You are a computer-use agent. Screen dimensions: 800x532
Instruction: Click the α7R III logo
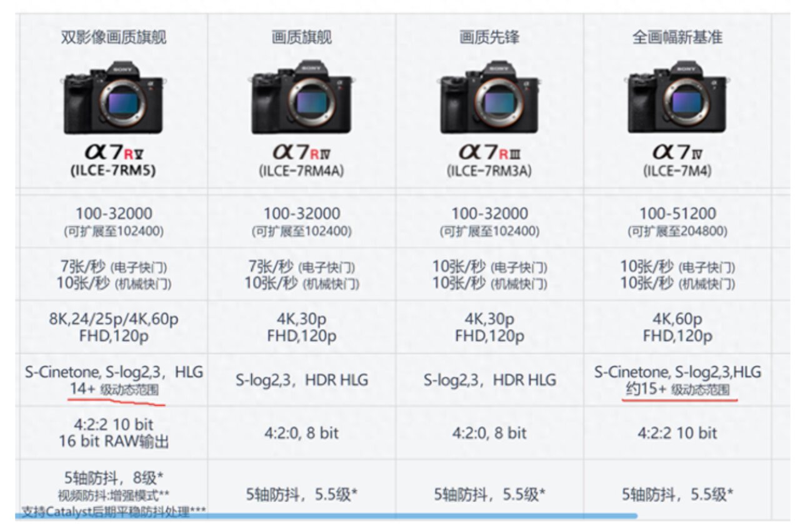pyautogui.click(x=489, y=152)
